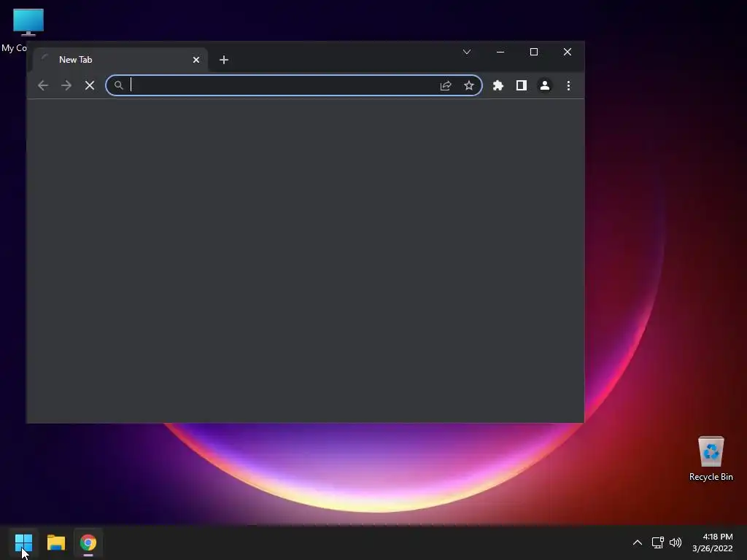Open the Windows Start menu
The image size is (747, 560).
click(23, 542)
